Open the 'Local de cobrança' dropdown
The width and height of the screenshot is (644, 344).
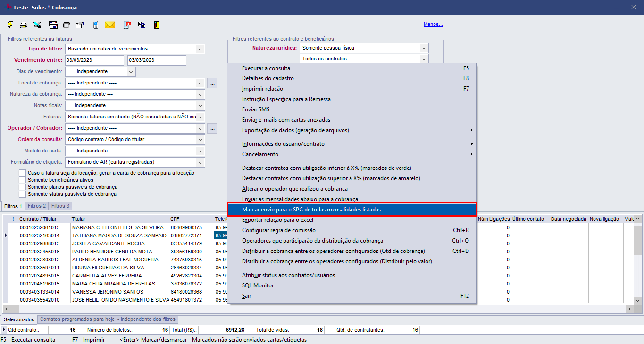(201, 83)
